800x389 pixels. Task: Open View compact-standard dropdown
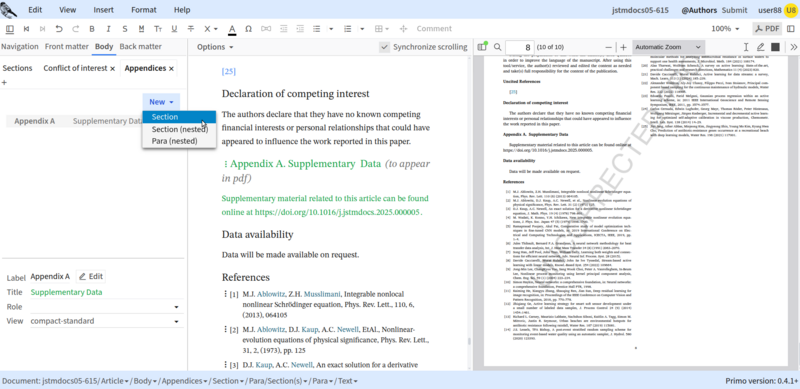pos(105,321)
